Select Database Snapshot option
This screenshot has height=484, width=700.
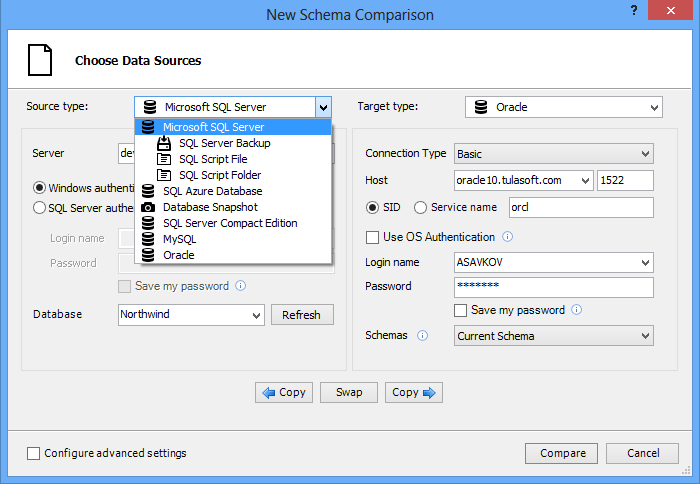(x=233, y=207)
